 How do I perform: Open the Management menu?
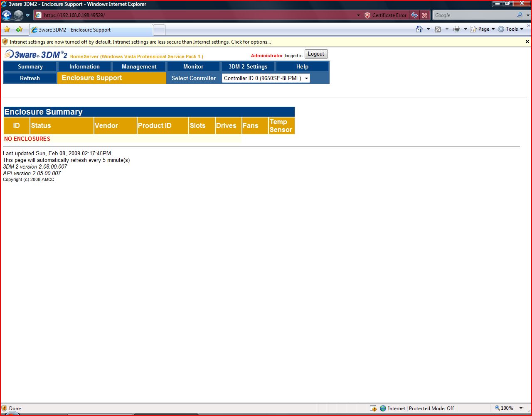pyautogui.click(x=139, y=66)
